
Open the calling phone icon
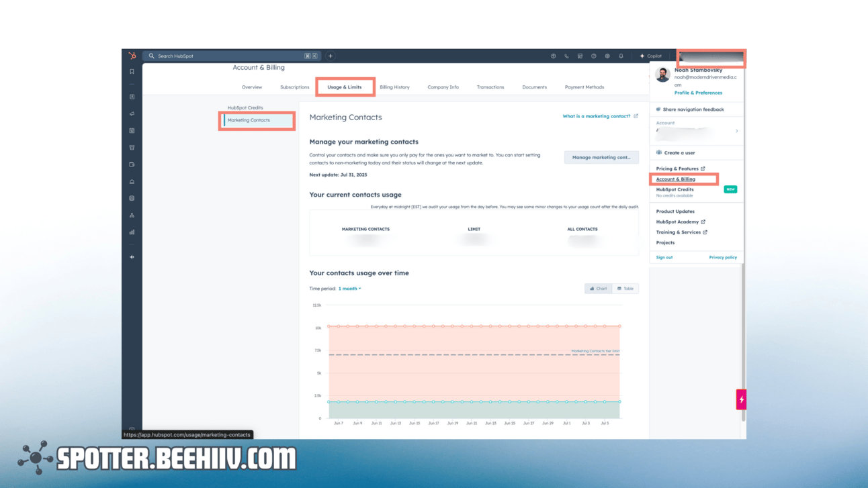coord(567,56)
